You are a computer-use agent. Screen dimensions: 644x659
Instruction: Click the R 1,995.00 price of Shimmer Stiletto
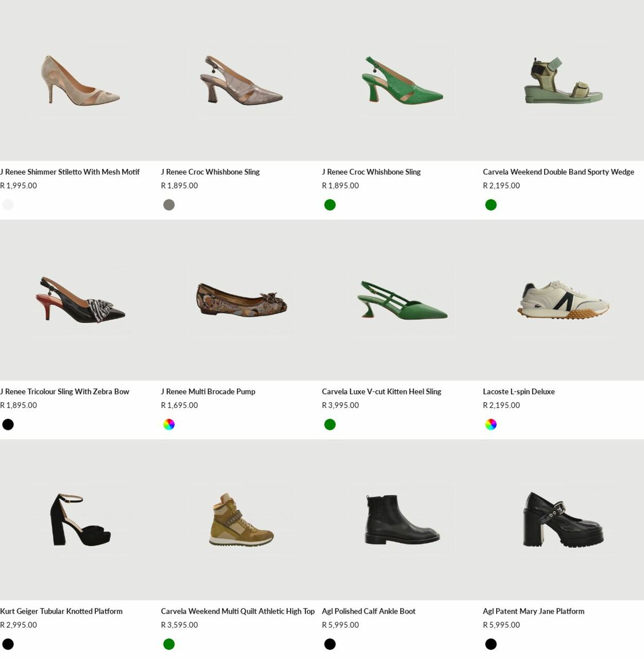pyautogui.click(x=19, y=186)
